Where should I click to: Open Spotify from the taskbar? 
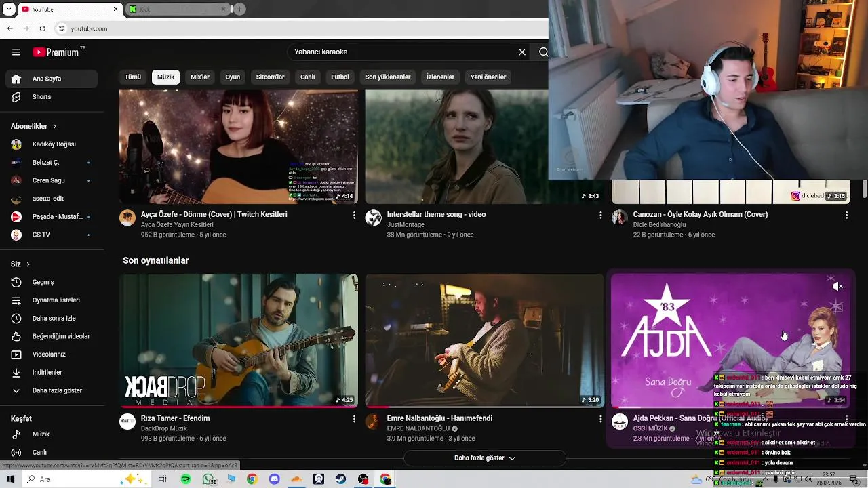click(x=186, y=479)
